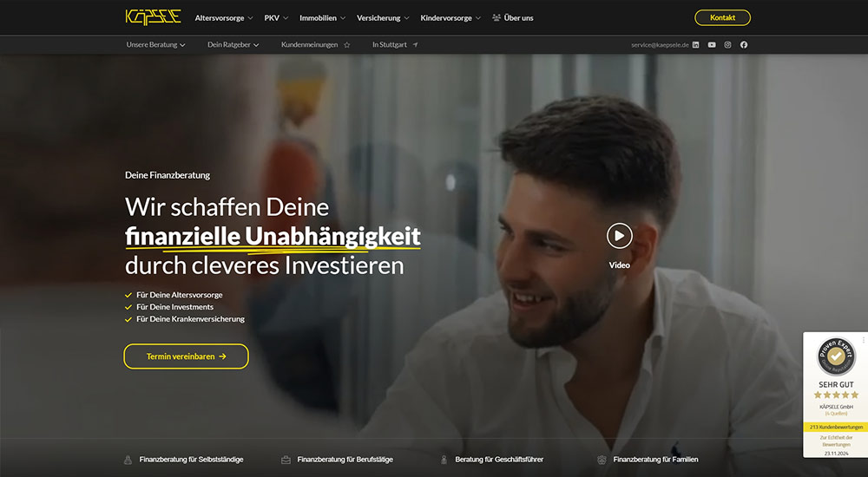Click the ProvenExpert seal badge
Screen dimensions: 868x477
point(836,356)
